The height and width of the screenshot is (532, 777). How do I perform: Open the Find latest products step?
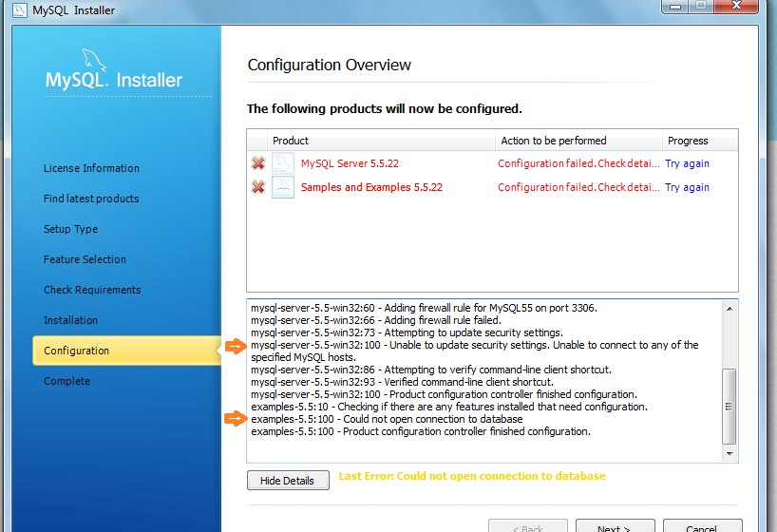(91, 199)
